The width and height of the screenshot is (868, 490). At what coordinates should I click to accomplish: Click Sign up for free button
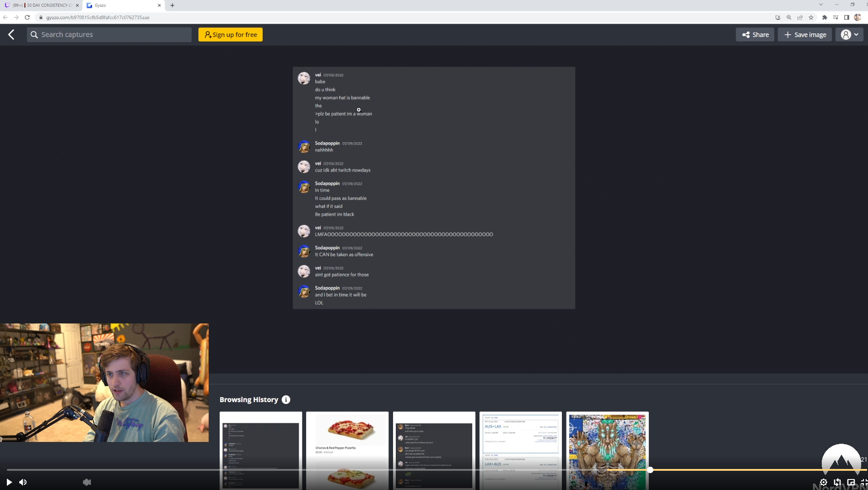(231, 35)
